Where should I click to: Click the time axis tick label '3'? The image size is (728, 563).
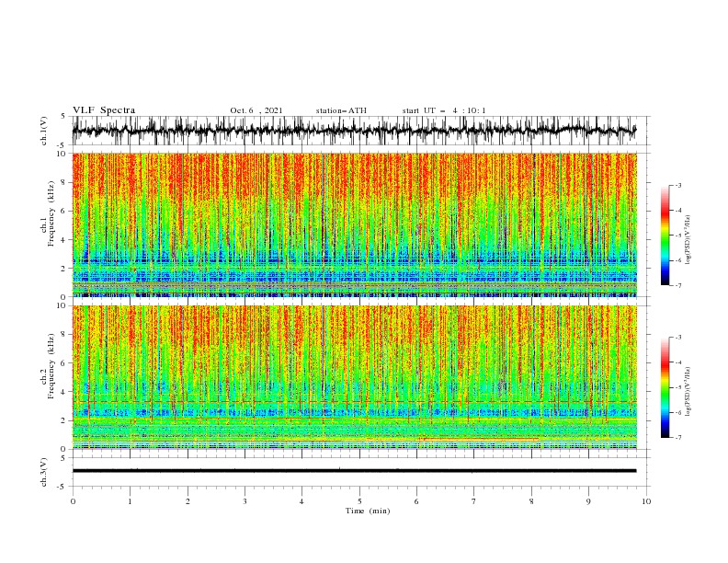(245, 501)
